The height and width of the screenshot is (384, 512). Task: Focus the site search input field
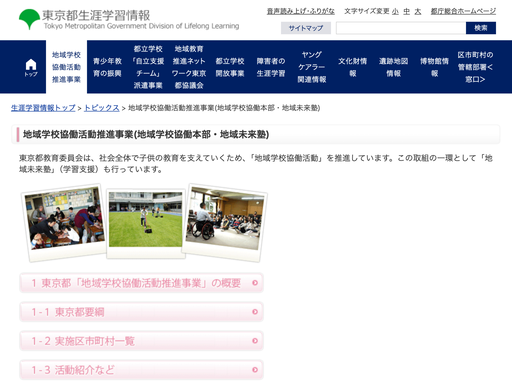pos(401,28)
